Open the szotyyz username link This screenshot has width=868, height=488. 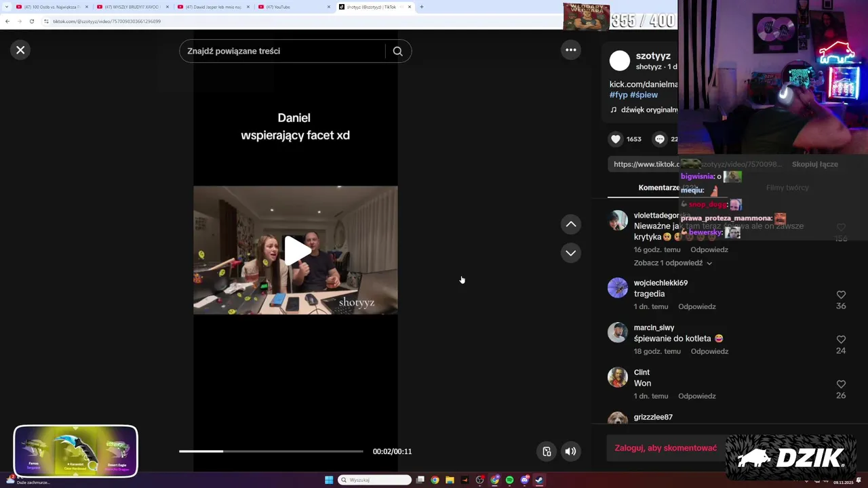(x=653, y=56)
